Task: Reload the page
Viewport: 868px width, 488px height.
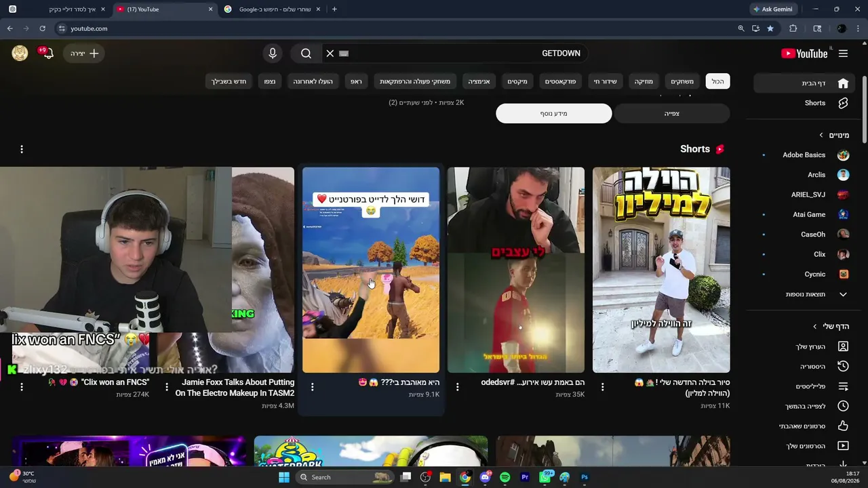Action: click(x=42, y=28)
